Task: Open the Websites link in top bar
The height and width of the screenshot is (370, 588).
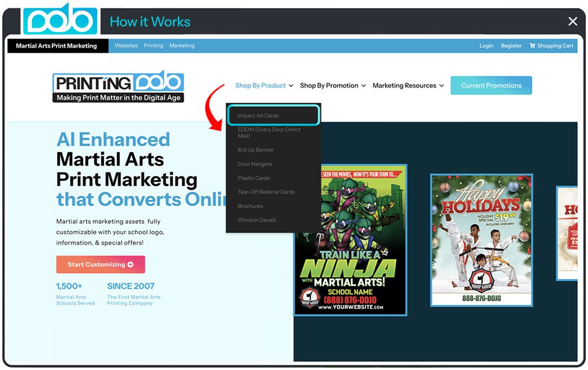Action: (126, 46)
